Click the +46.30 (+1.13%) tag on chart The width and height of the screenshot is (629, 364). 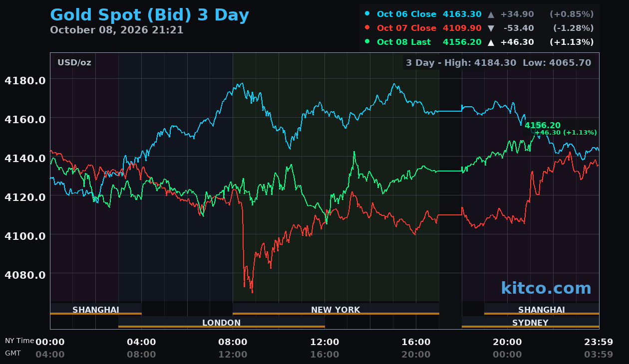tap(566, 133)
